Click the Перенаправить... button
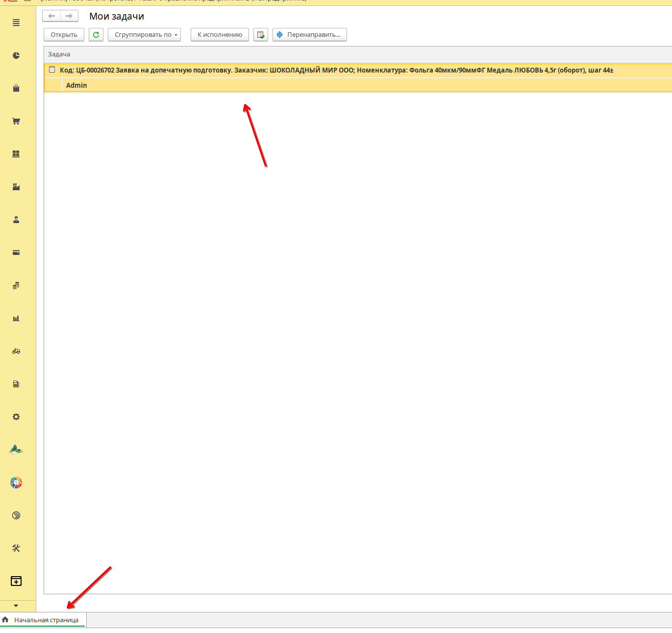Viewport: 672px width, 633px height. [309, 35]
